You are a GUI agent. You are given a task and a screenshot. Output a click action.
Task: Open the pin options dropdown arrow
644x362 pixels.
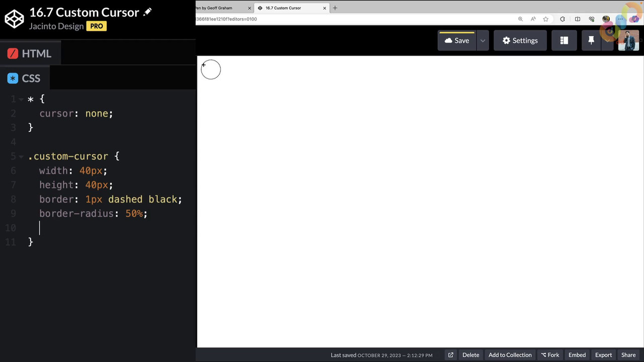[x=607, y=41]
